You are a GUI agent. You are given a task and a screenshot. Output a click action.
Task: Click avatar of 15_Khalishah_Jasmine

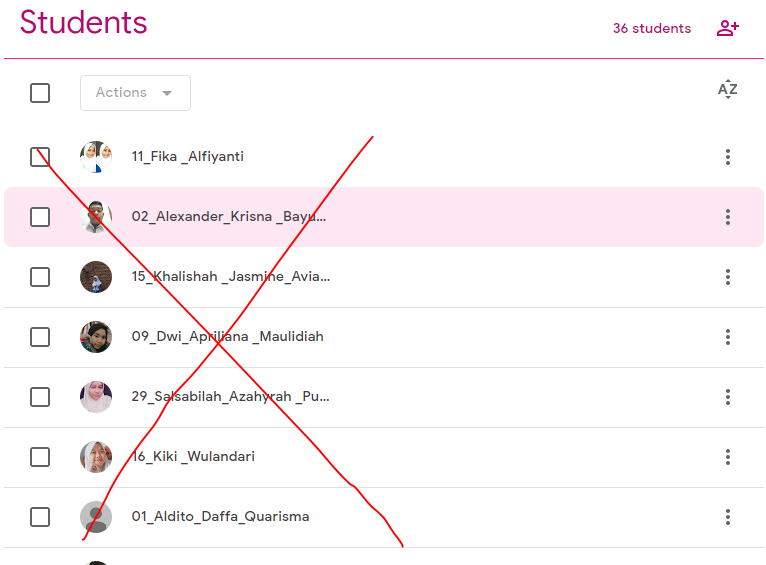click(96, 277)
